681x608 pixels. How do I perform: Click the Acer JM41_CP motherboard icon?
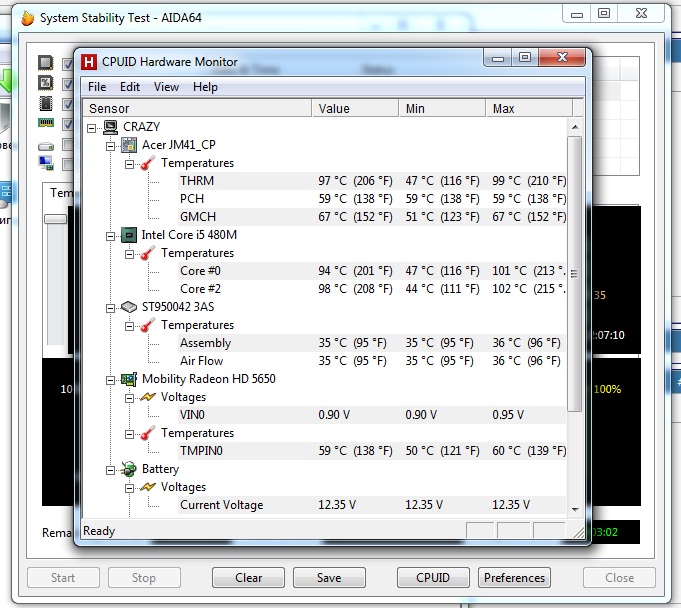pos(129,145)
